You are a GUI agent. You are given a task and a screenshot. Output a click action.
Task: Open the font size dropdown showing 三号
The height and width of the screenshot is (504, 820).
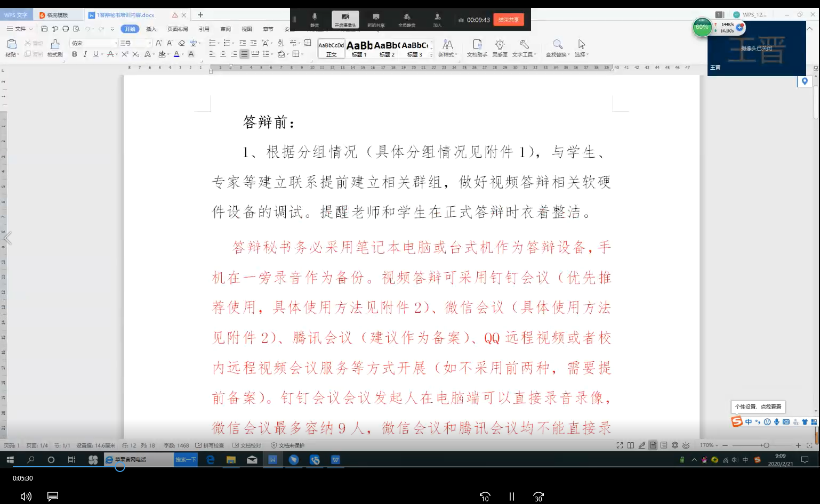[x=135, y=43]
